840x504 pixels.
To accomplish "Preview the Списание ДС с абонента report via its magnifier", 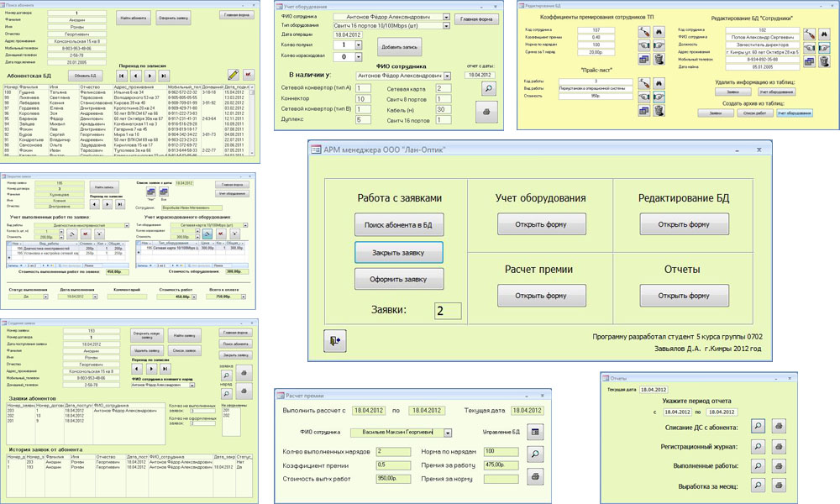I will [x=758, y=427].
